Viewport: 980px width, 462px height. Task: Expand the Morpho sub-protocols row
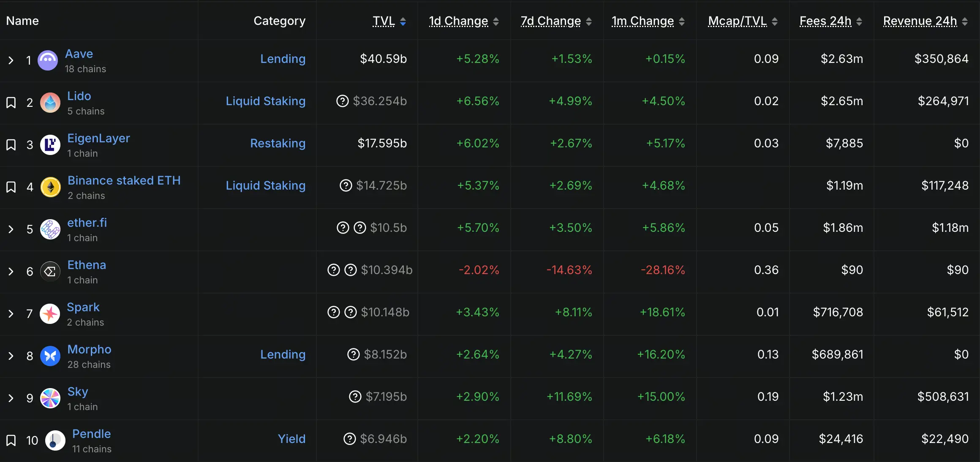(x=11, y=356)
